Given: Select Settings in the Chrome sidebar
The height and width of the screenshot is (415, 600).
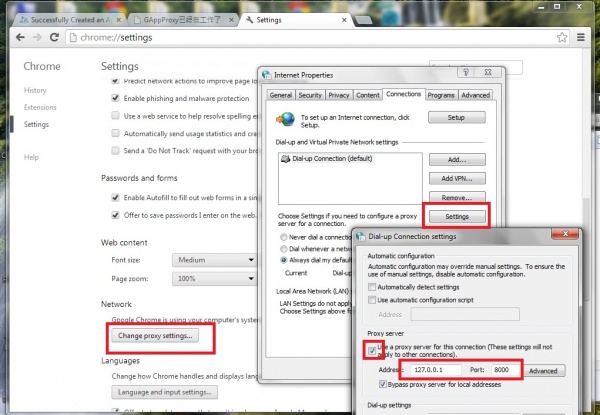Looking at the screenshot, I should coord(36,124).
